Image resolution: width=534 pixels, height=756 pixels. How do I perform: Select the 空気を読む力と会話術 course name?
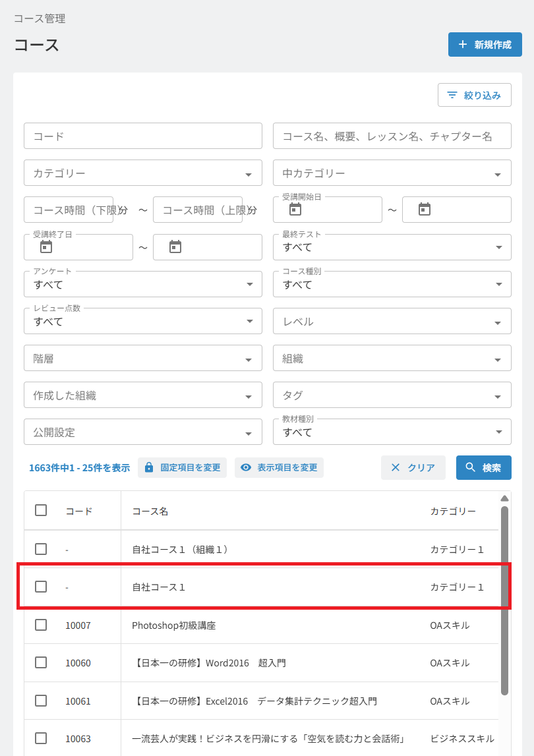(269, 739)
